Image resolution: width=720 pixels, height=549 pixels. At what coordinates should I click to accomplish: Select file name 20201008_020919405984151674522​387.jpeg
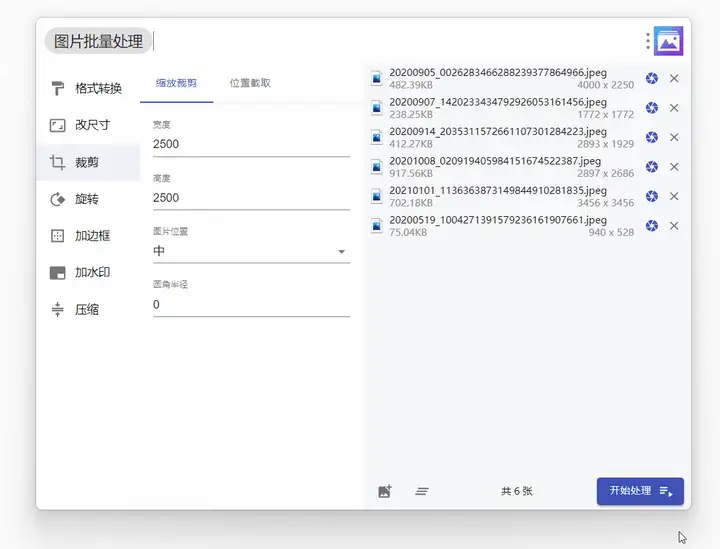click(x=495, y=161)
